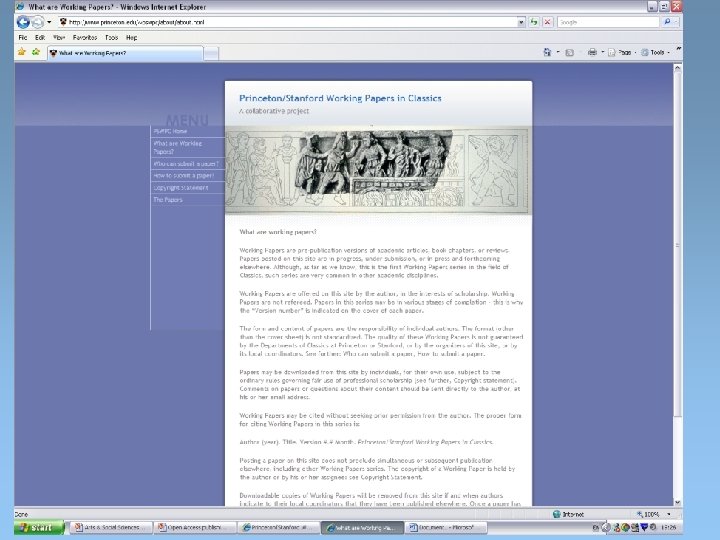Open 'Who can submit a paper?' sidebar link
The width and height of the screenshot is (720, 540).
tap(186, 164)
